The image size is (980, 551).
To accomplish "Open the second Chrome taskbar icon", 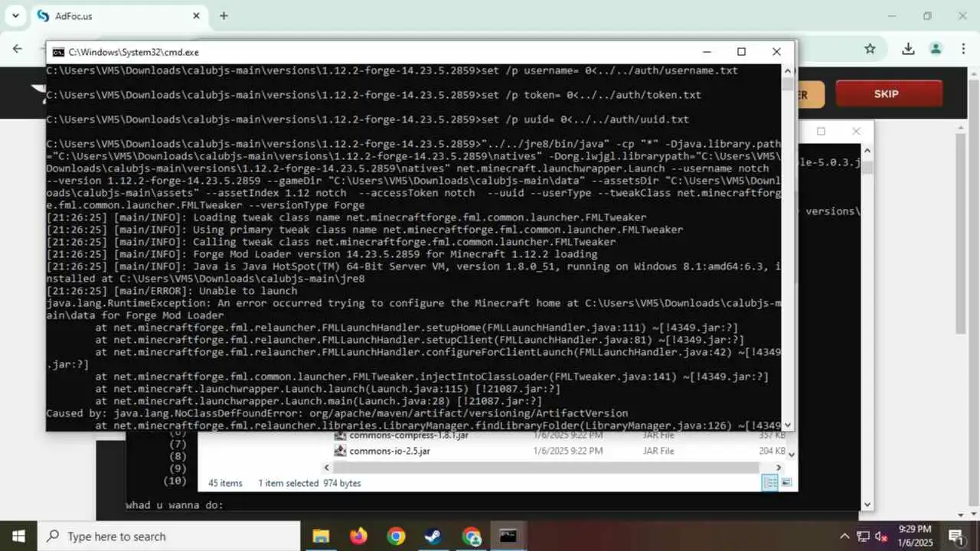I will click(471, 536).
